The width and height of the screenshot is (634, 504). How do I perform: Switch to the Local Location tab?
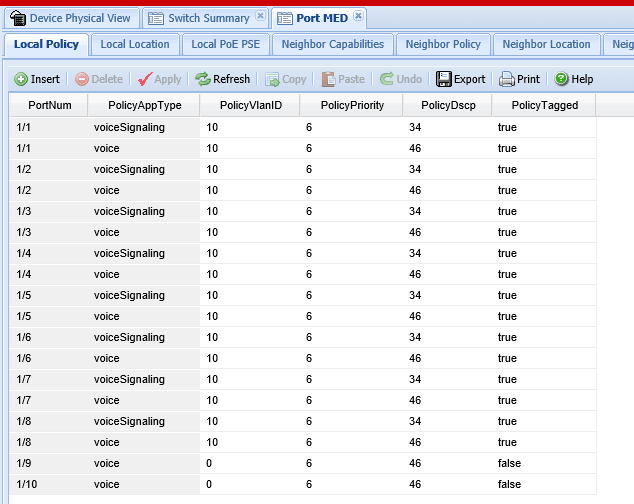[x=135, y=44]
